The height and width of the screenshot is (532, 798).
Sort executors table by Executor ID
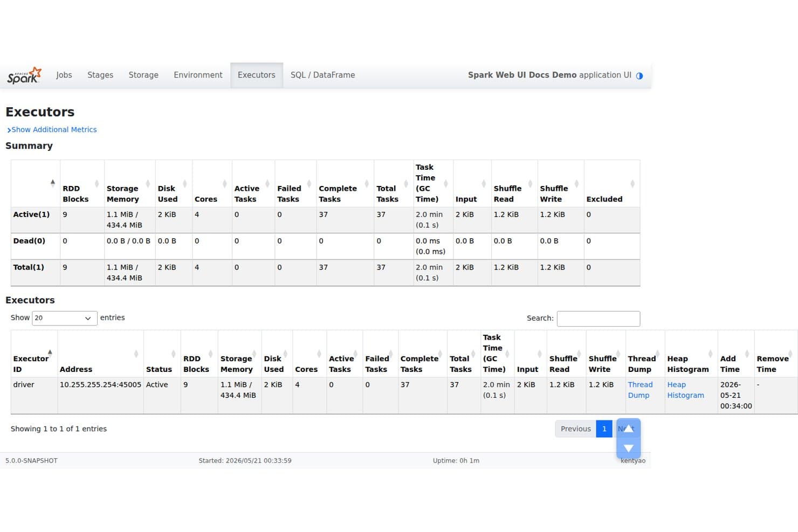34,354
